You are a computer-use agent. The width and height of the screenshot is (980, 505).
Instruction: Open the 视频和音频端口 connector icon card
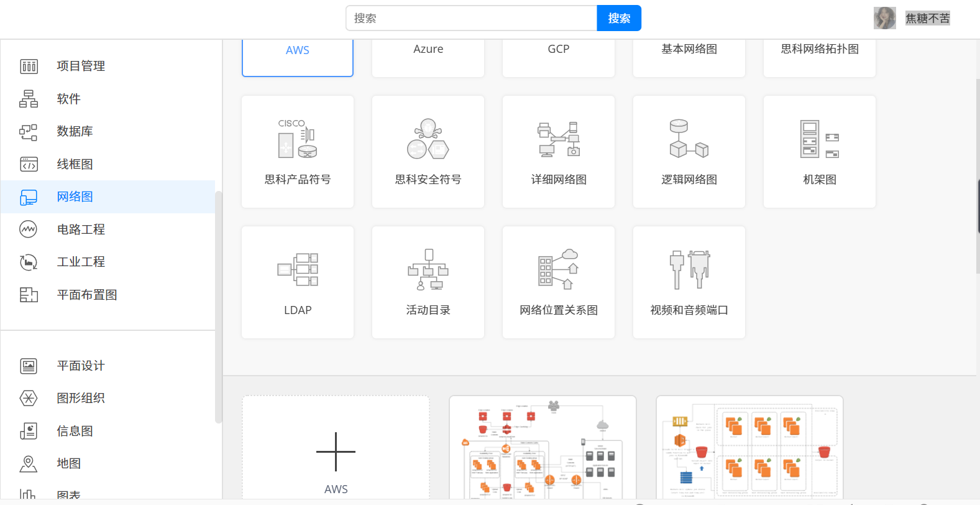(689, 282)
